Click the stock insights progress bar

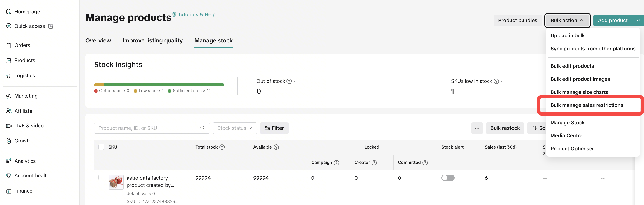[x=159, y=85]
